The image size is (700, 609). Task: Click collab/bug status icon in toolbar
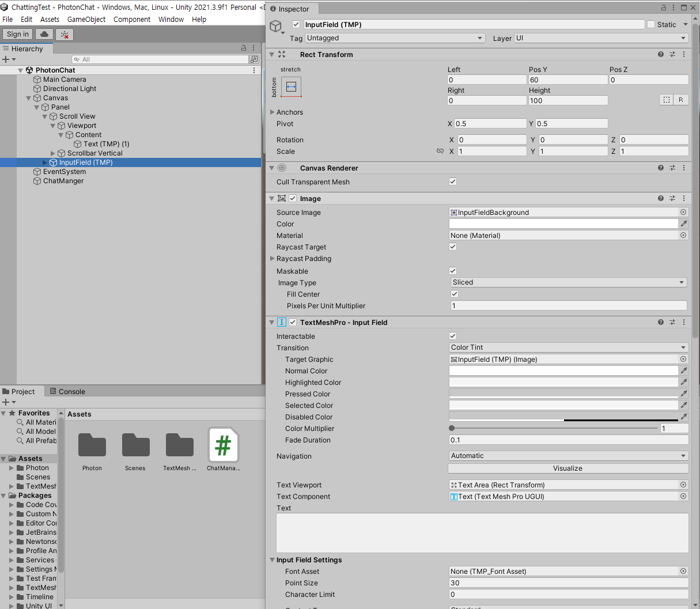pos(65,35)
